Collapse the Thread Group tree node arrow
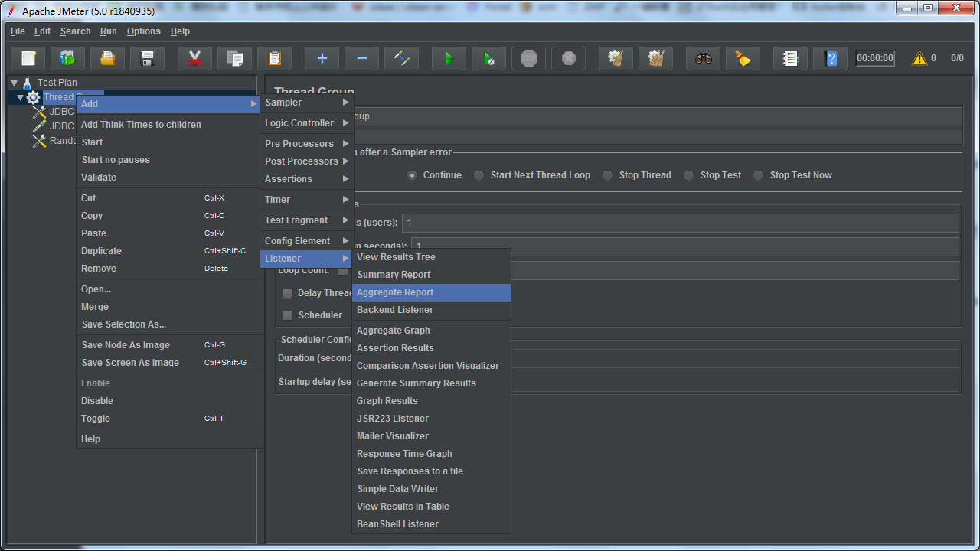 [x=21, y=97]
